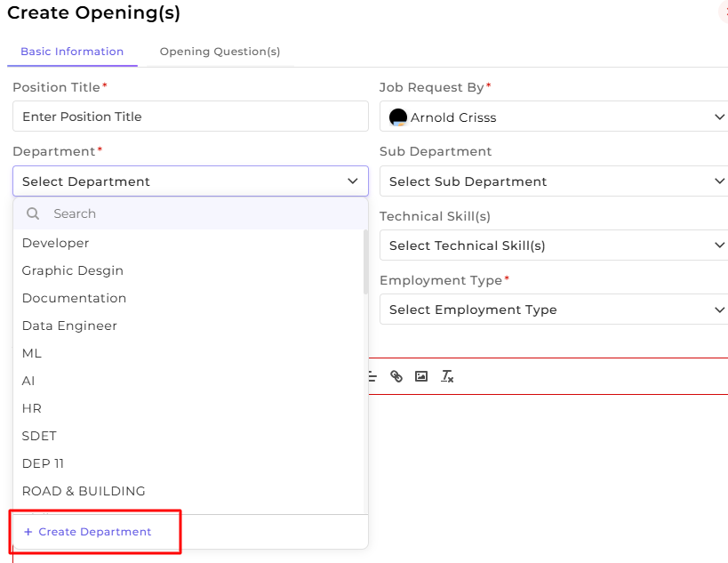Pick the Documentation department option
The height and width of the screenshot is (563, 728).
(188, 298)
